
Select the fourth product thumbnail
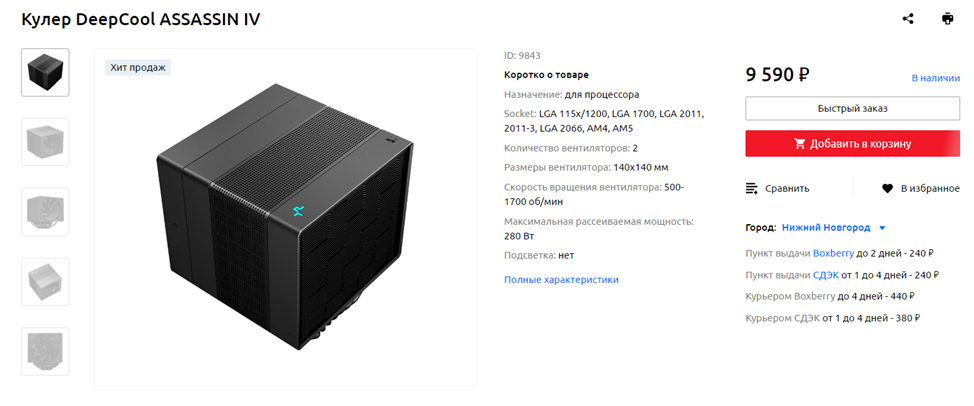click(x=45, y=282)
